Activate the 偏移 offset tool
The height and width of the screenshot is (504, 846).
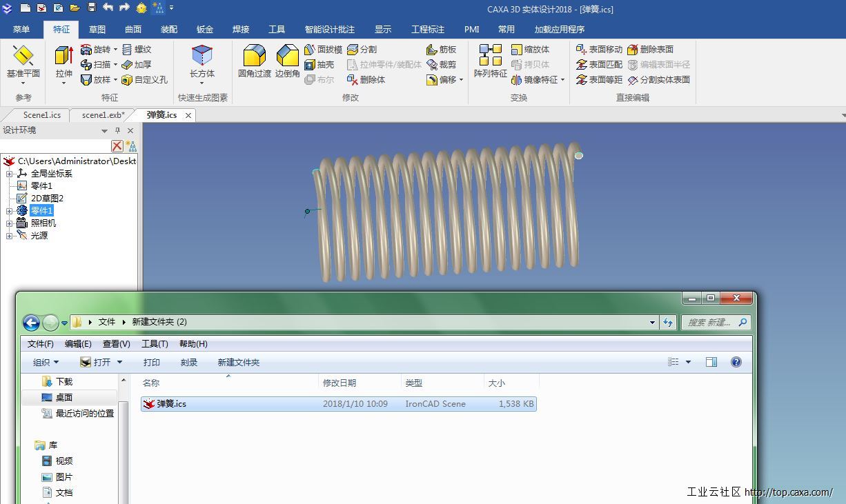[442, 80]
